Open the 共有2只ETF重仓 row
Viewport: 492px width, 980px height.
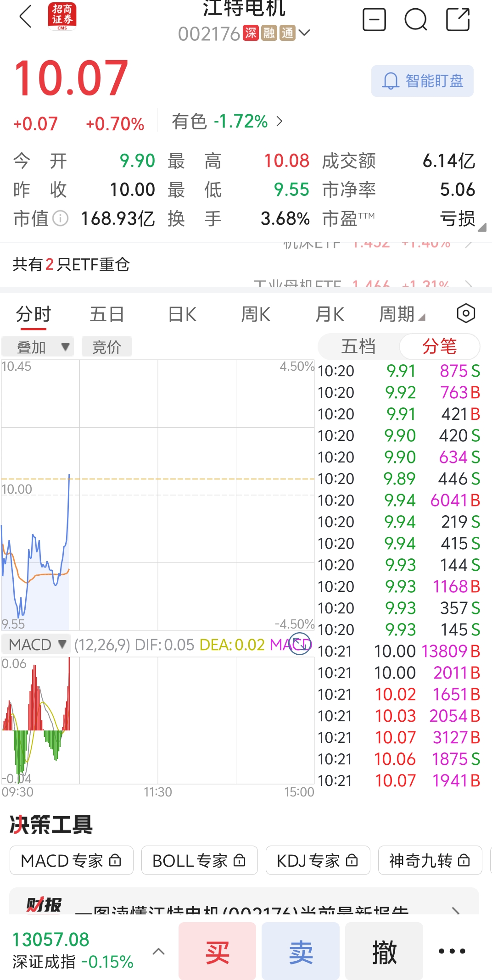(x=246, y=264)
